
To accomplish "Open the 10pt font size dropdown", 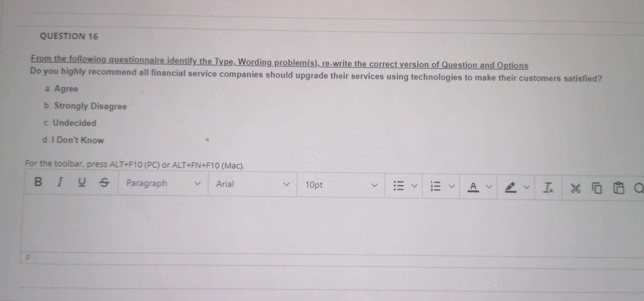I will click(x=341, y=185).
